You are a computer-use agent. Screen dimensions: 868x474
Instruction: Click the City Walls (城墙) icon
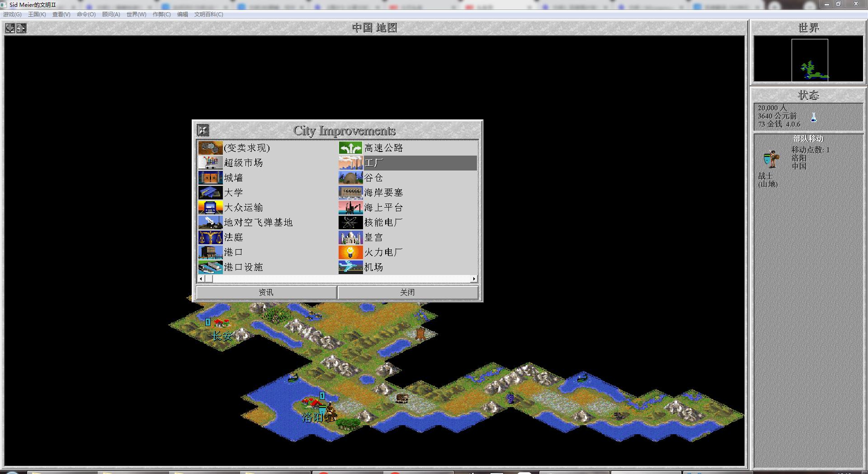[210, 178]
